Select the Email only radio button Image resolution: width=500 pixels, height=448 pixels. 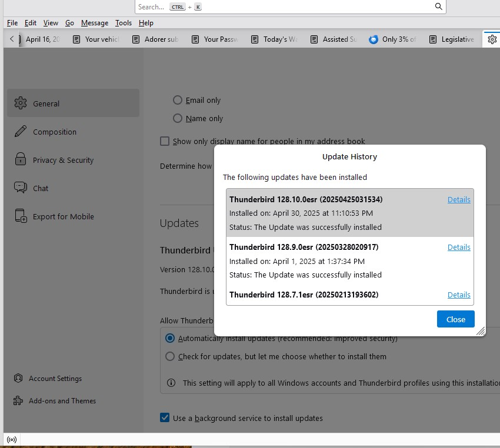pos(178,100)
